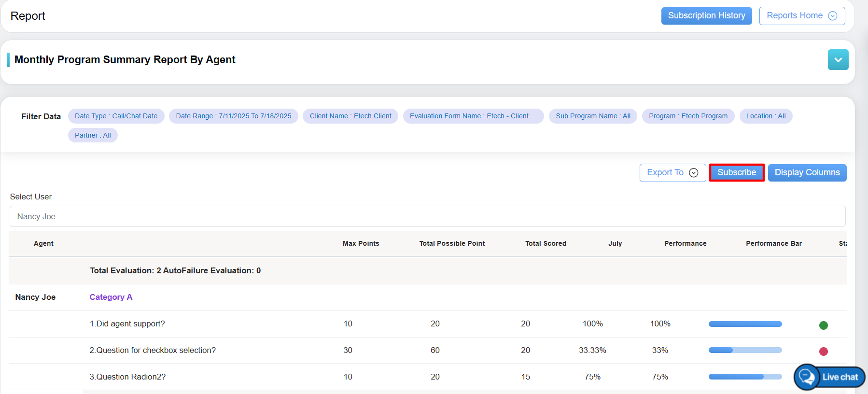Open Subscription History

[706, 16]
